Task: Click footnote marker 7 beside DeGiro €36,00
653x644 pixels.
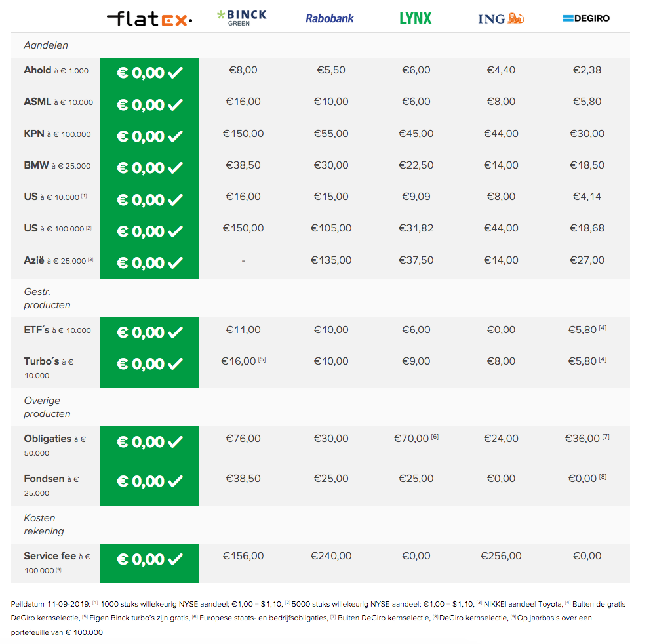Action: [x=606, y=437]
